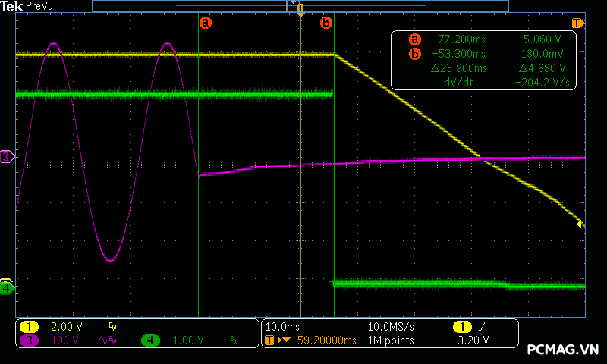The width and height of the screenshot is (607, 364).
Task: Click the record length 1M points
Action: tap(391, 340)
